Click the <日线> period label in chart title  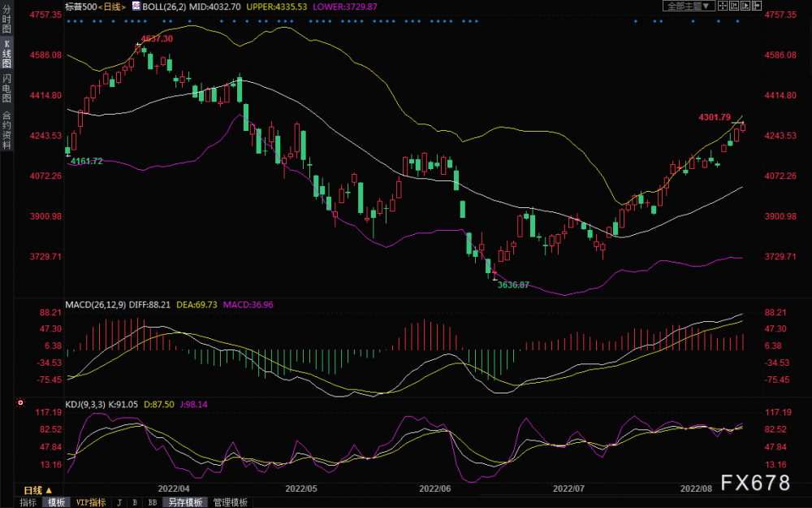pyautogui.click(x=114, y=7)
